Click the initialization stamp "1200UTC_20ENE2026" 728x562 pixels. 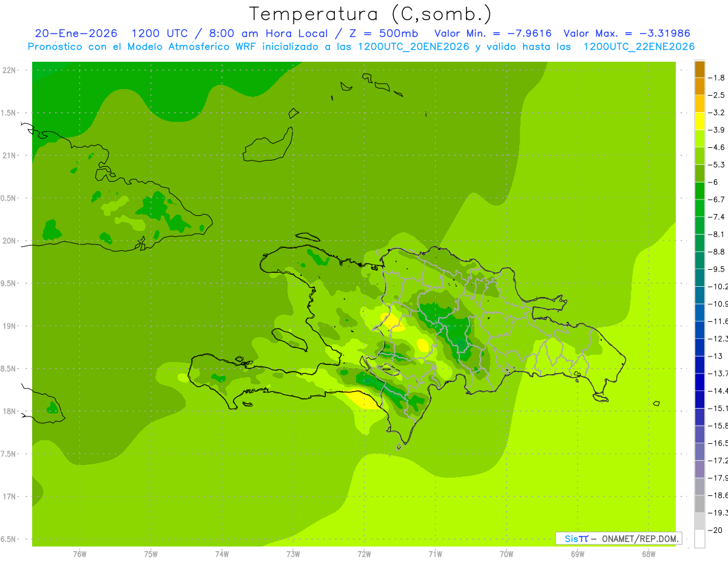413,47
